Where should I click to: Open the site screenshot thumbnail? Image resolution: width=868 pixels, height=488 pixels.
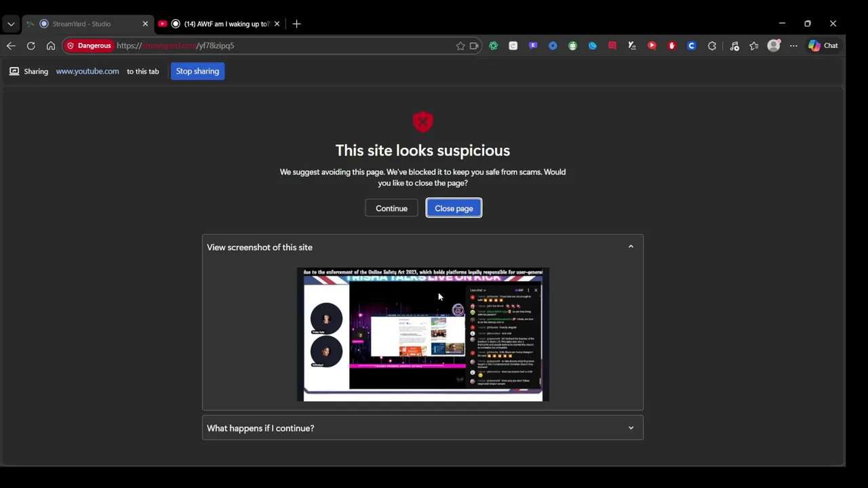coord(422,335)
